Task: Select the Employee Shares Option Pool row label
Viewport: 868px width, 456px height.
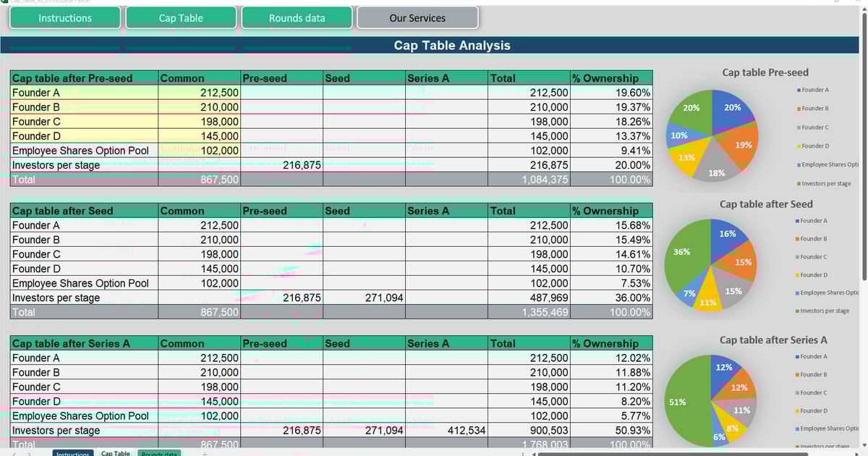Action: click(x=83, y=151)
